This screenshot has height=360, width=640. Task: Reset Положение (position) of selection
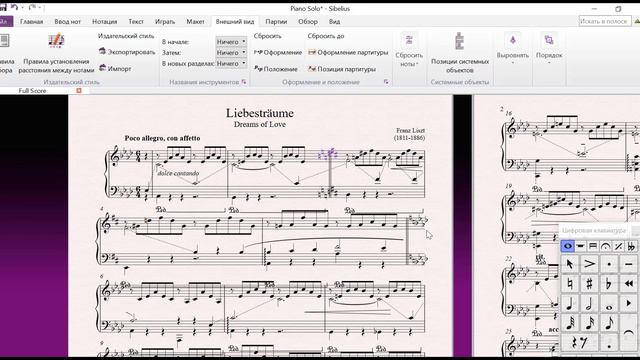click(x=276, y=69)
